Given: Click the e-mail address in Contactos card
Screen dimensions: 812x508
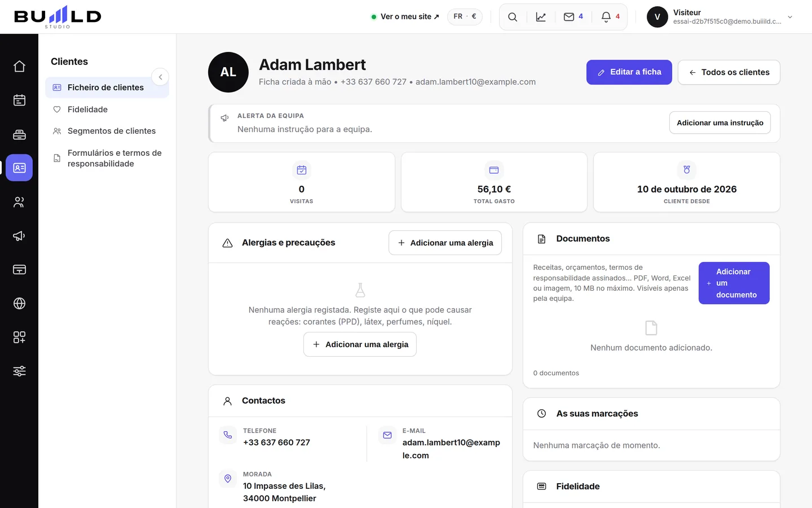Looking at the screenshot, I should point(451,449).
